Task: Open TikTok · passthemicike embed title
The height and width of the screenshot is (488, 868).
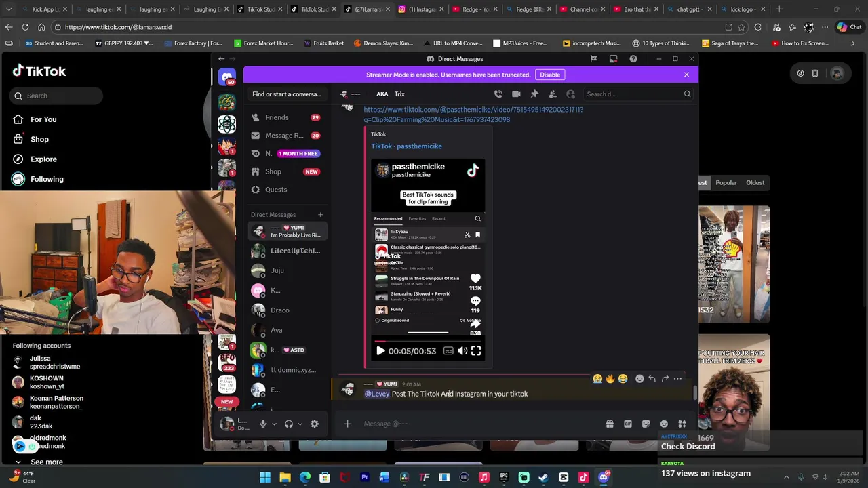Action: point(406,146)
